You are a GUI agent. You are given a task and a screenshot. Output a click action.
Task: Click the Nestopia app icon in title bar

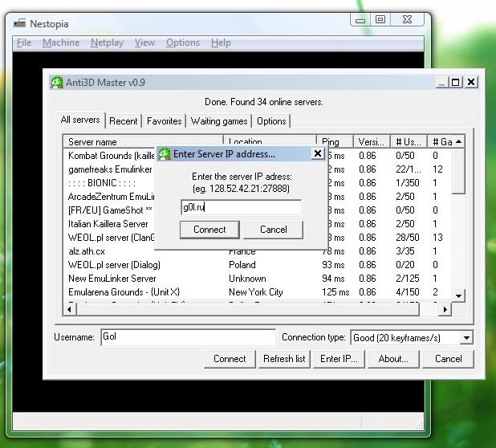(x=19, y=23)
